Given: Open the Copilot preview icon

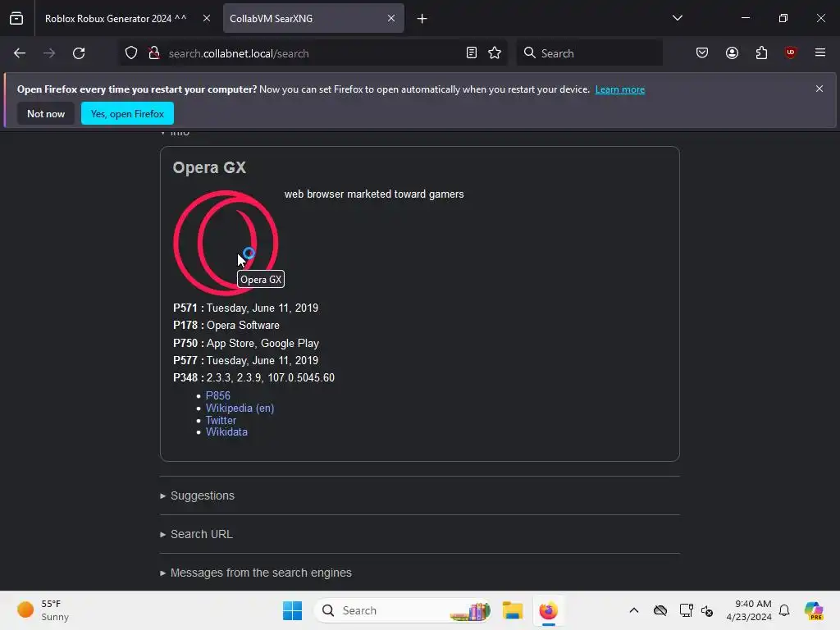Looking at the screenshot, I should [x=813, y=610].
